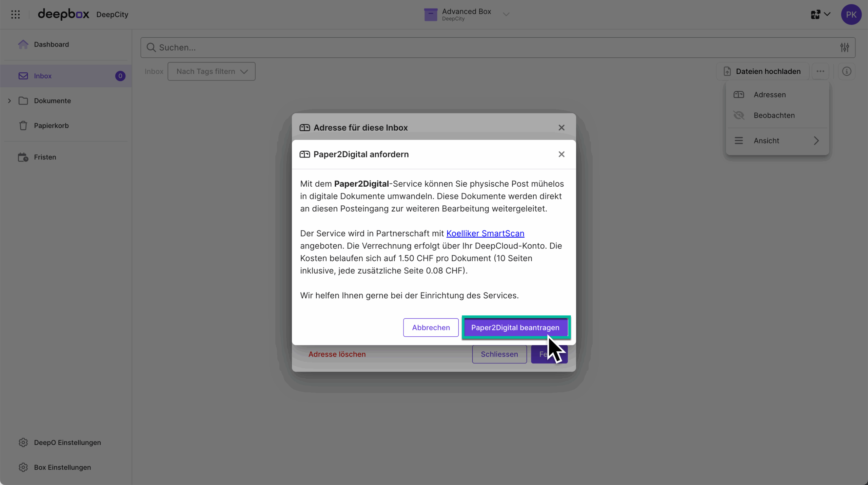Viewport: 868px width, 485px height.
Task: Click the Fristen calendar clock icon
Action: tap(23, 157)
